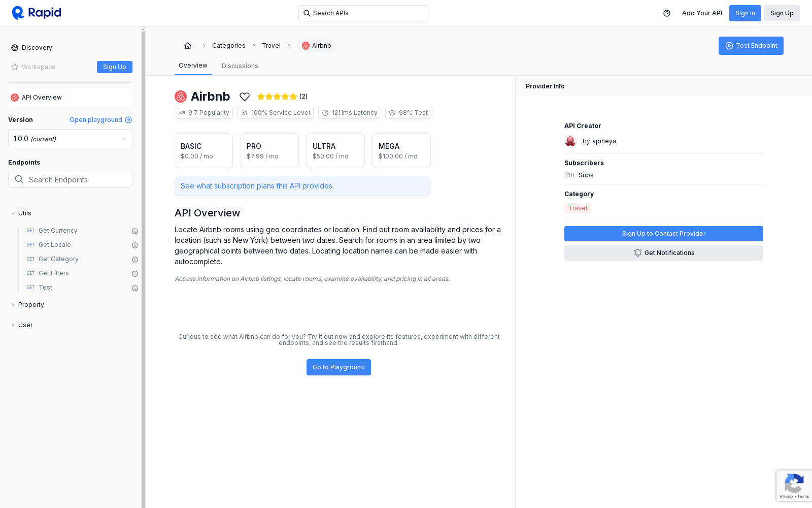Screen dimensions: 812x508
Task: Favorite the Airbnb API with the heart icon
Action: click(245, 97)
